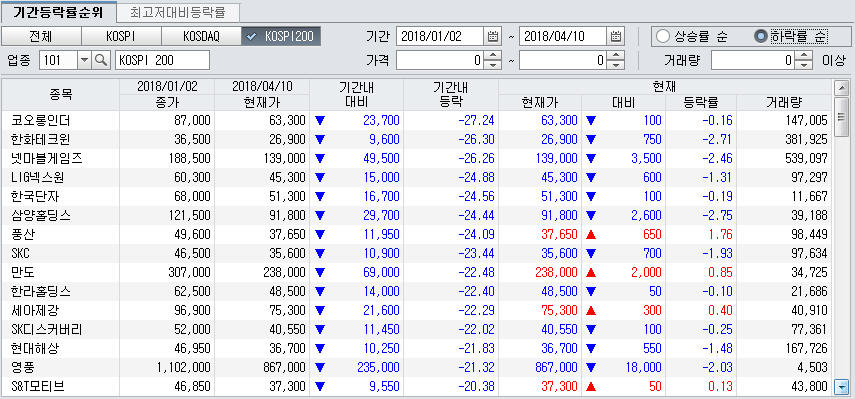Select the 한국단자 stock row
This screenshot has width=855, height=399.
pyautogui.click(x=417, y=196)
